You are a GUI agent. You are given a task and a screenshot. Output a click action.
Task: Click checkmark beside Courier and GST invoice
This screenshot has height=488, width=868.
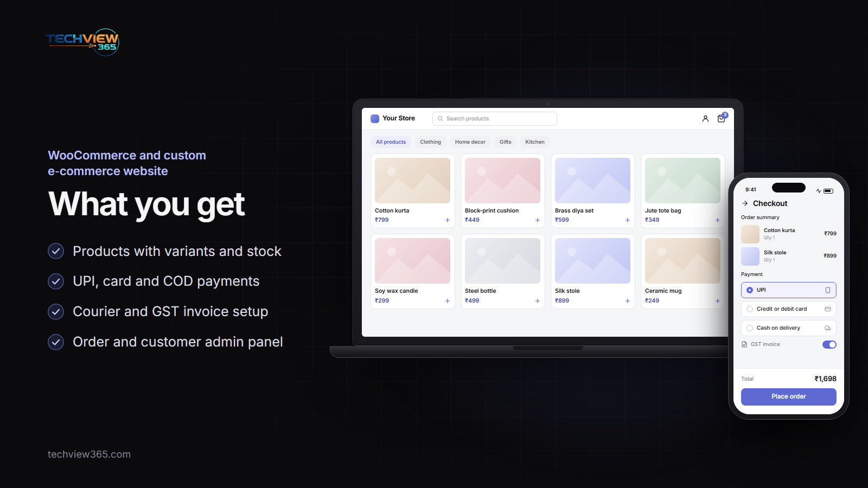click(x=56, y=311)
